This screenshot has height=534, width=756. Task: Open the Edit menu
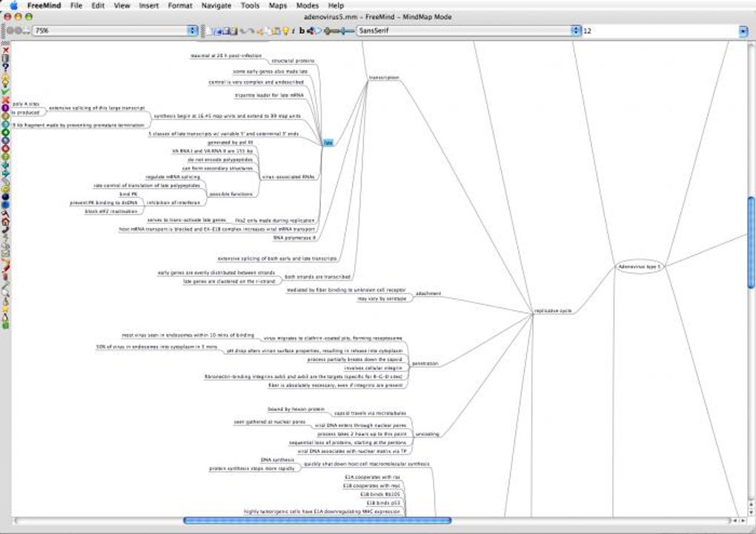click(x=98, y=5)
